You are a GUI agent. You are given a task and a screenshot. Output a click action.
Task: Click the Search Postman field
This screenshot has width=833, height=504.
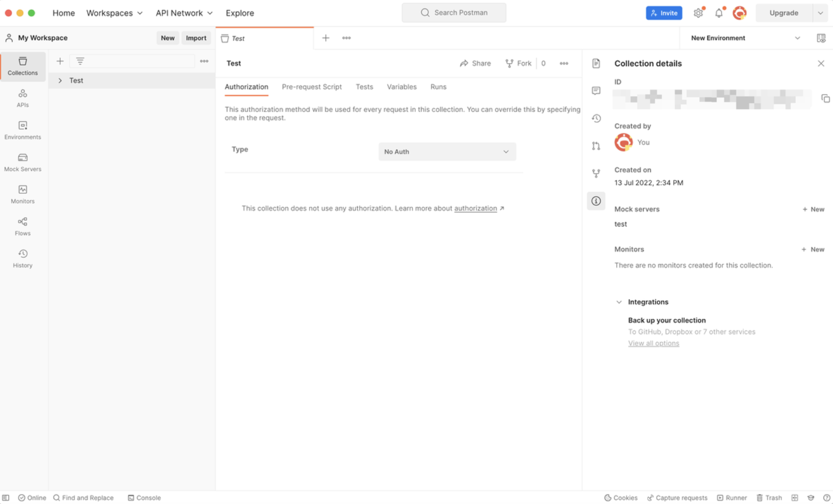coord(454,13)
